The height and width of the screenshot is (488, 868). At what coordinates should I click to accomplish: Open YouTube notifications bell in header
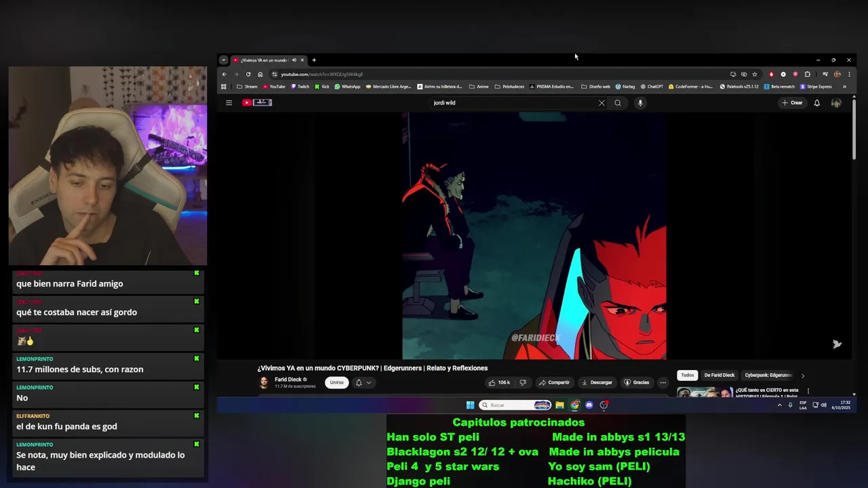tap(817, 103)
